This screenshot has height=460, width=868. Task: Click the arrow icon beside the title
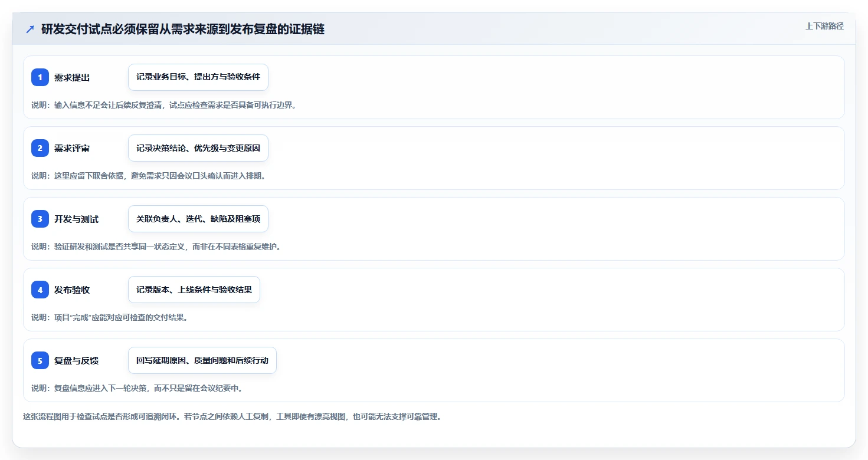click(x=30, y=29)
